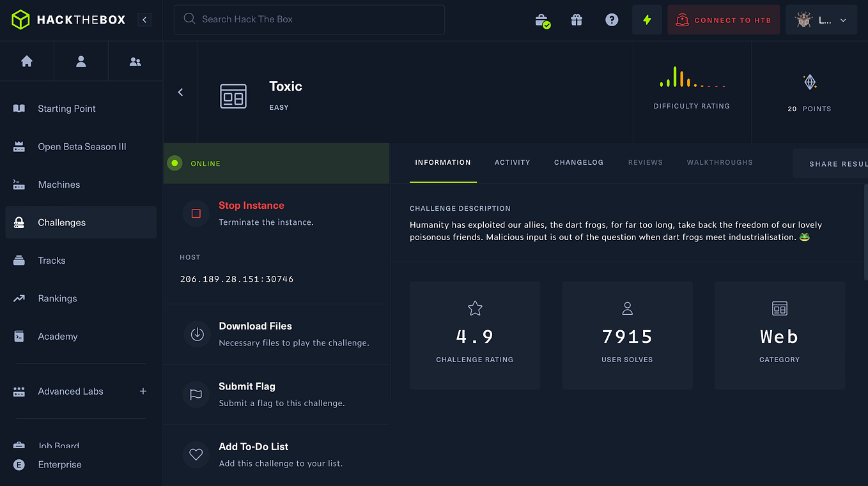This screenshot has height=486, width=868.
Task: Expand Advanced Labs with the plus
Action: click(143, 391)
